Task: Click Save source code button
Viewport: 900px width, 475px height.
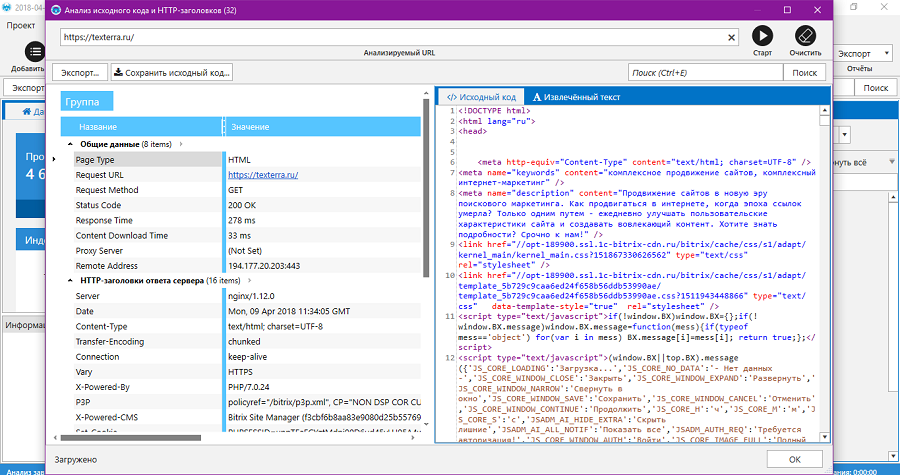Action: coord(172,73)
